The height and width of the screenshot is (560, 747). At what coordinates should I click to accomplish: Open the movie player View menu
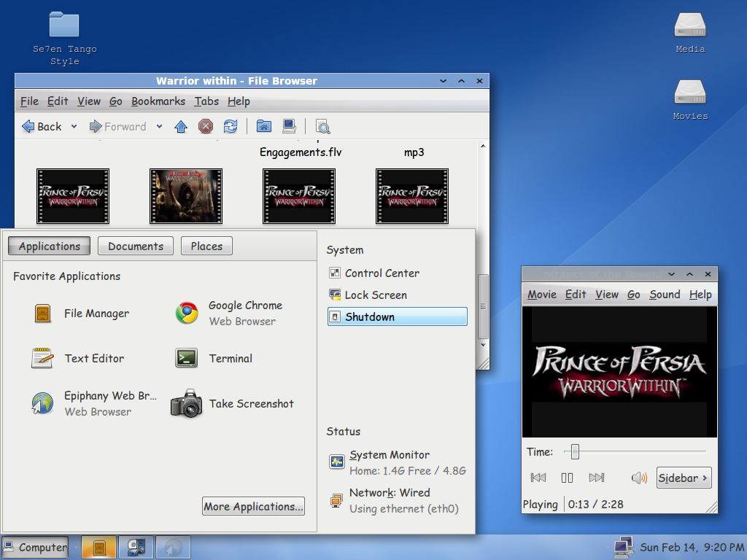(606, 295)
